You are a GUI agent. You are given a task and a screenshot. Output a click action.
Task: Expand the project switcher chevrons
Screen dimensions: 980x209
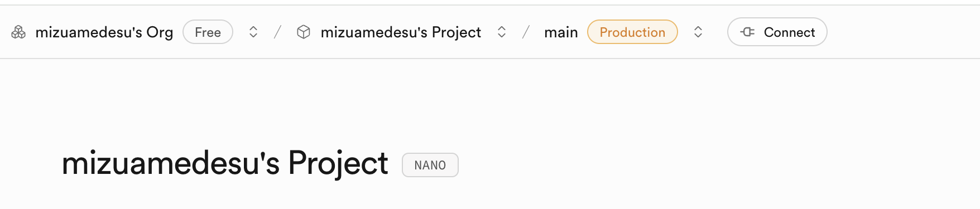click(x=502, y=32)
